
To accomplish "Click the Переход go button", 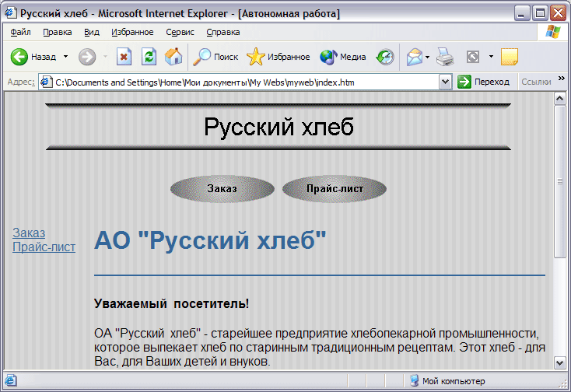I will click(x=484, y=82).
